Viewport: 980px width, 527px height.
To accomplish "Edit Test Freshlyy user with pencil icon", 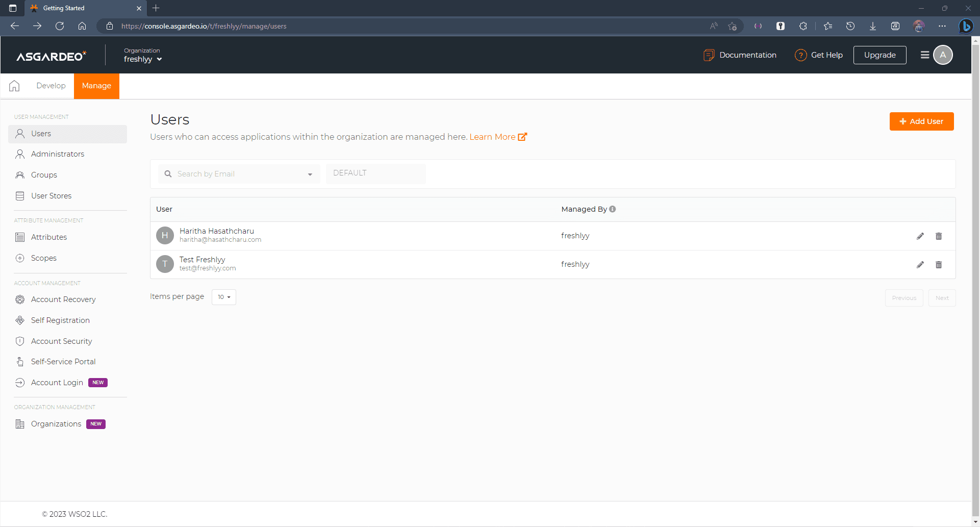I will [x=920, y=265].
